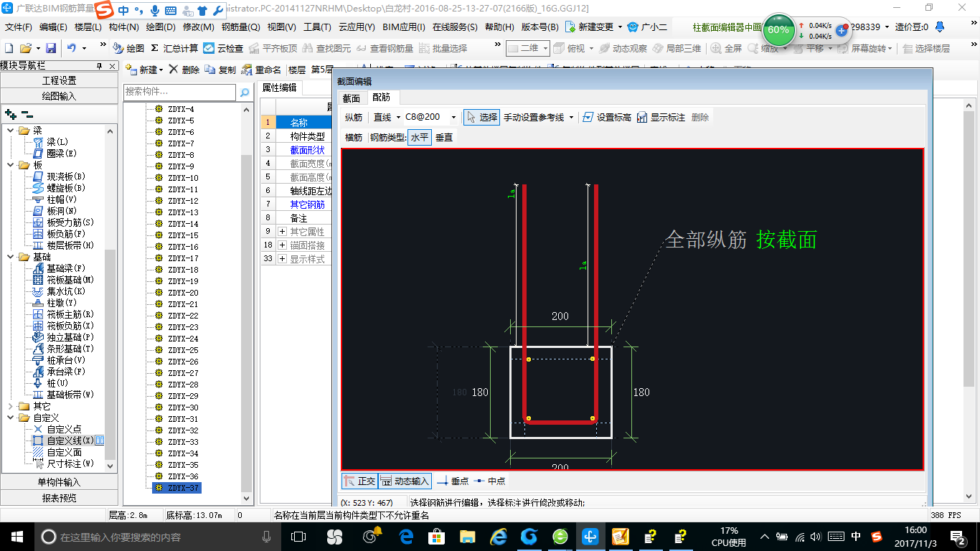
Task: Click 新建 new component button
Action: point(144,70)
